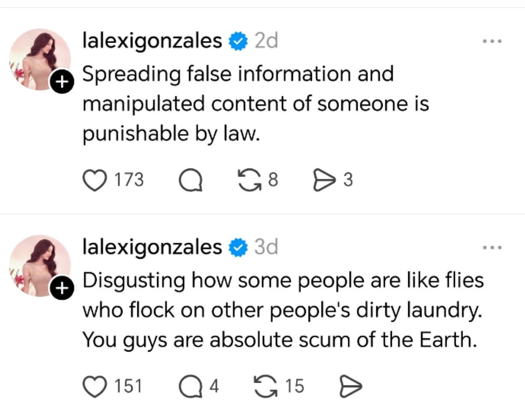This screenshot has height=420, width=525.
Task: Click the verified badge on the top post
Action: (x=238, y=40)
